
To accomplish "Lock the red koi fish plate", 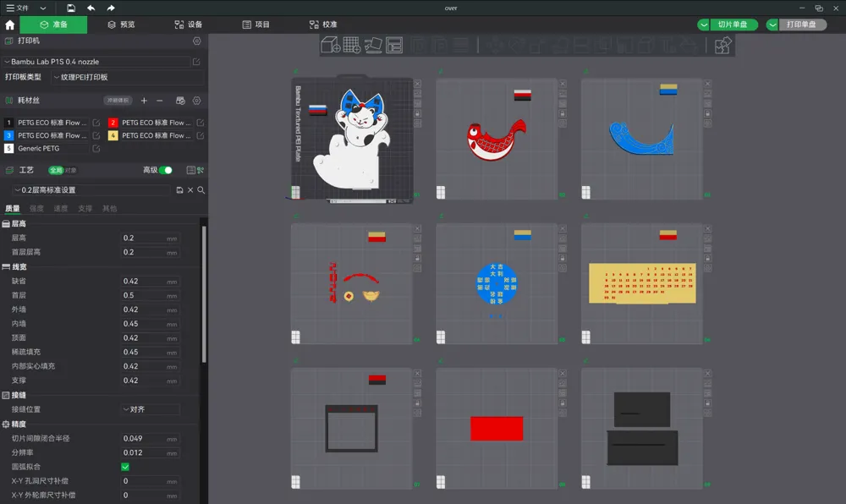I will (563, 113).
